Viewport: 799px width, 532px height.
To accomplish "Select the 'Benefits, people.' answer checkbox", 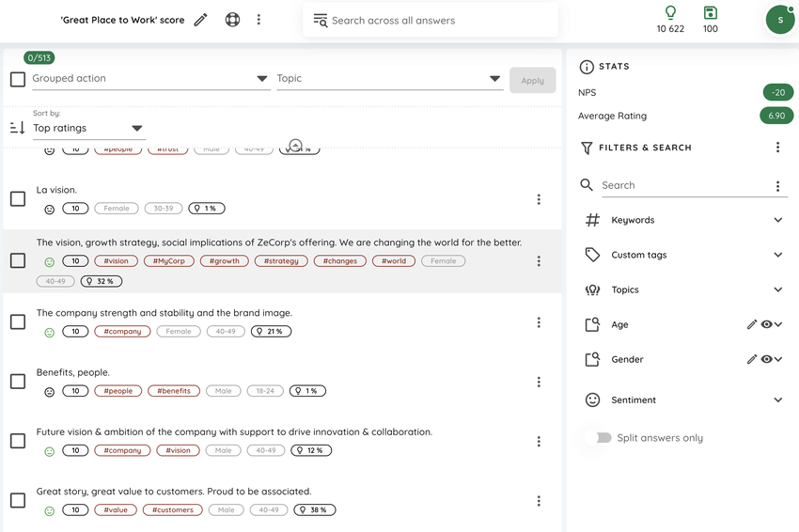I will coord(18,382).
